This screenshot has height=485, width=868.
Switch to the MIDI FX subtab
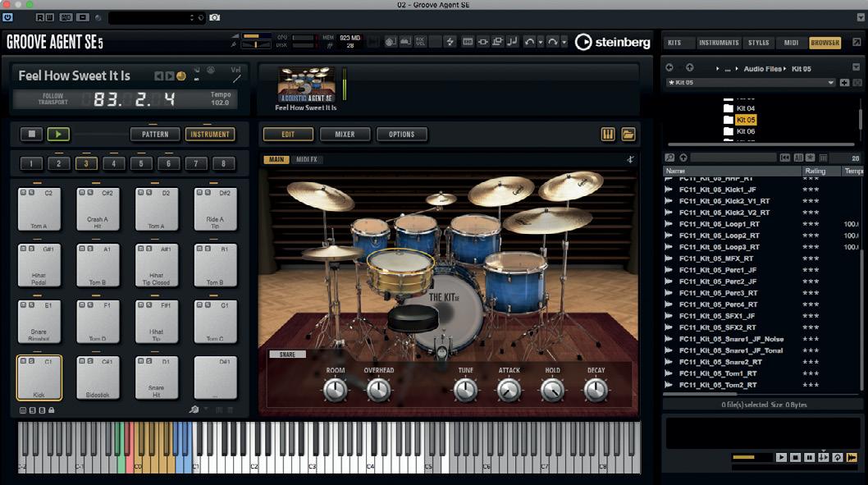coord(307,159)
